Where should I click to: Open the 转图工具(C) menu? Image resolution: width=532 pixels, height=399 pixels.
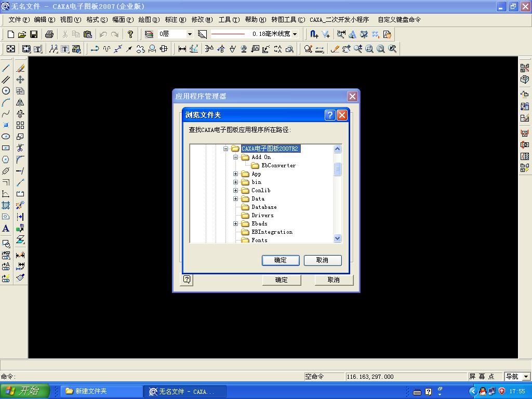288,20
